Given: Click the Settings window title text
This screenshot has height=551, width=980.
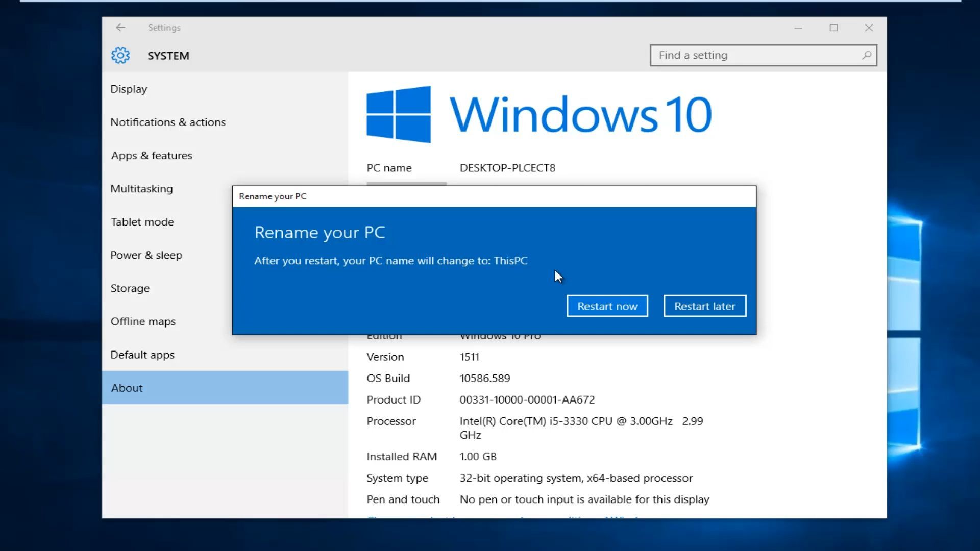Looking at the screenshot, I should [164, 28].
